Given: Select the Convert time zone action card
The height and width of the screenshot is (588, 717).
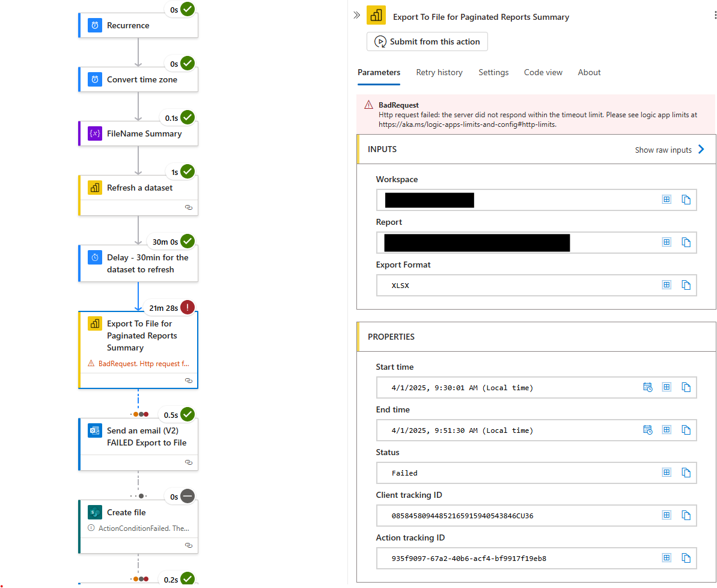Looking at the screenshot, I should click(138, 79).
